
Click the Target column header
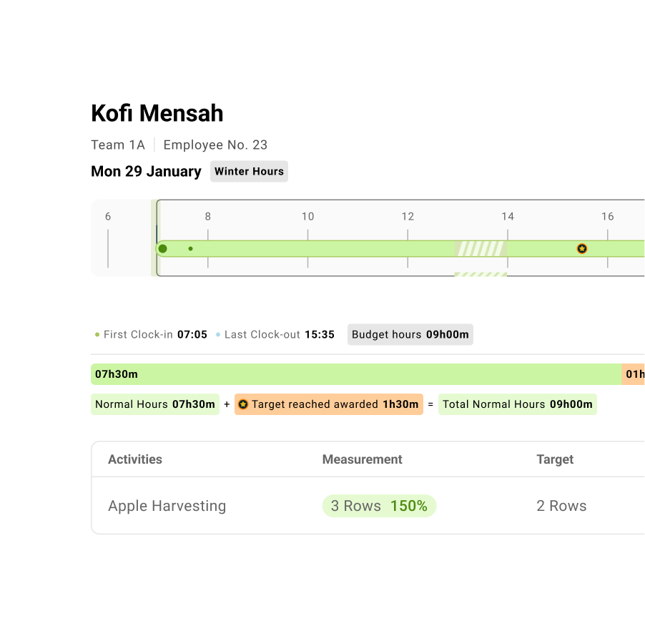tap(555, 459)
